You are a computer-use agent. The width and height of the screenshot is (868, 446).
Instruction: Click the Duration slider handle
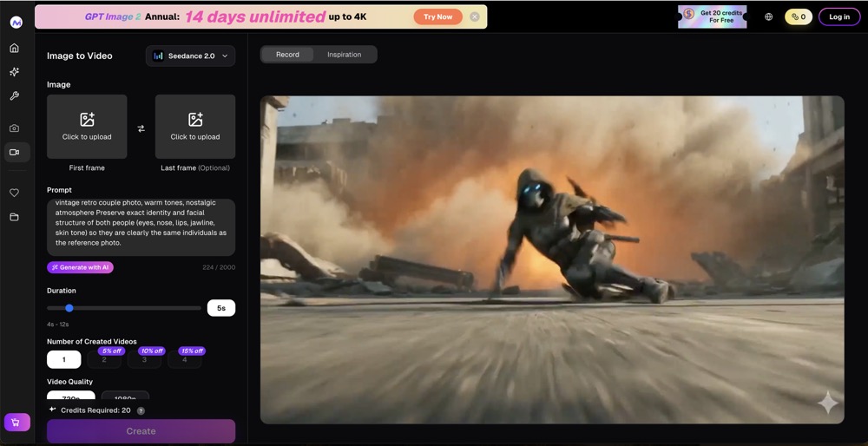[69, 308]
